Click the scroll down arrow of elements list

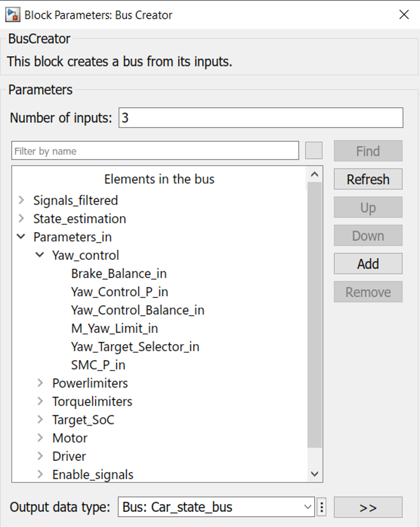pyautogui.click(x=315, y=474)
